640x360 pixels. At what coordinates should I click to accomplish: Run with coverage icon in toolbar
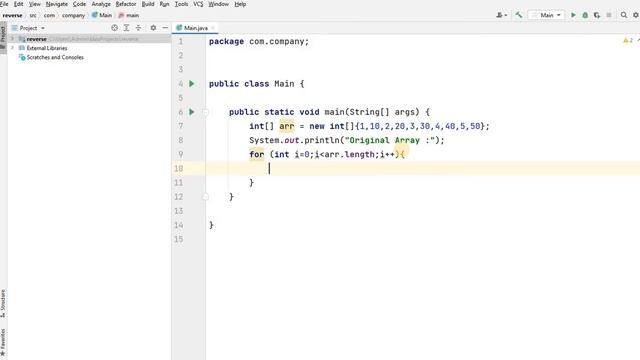597,15
